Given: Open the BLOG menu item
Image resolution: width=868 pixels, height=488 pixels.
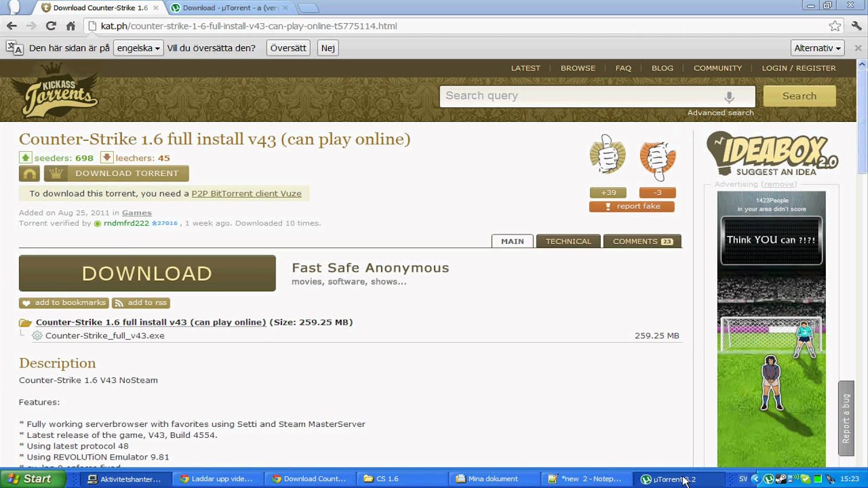Looking at the screenshot, I should coord(663,68).
